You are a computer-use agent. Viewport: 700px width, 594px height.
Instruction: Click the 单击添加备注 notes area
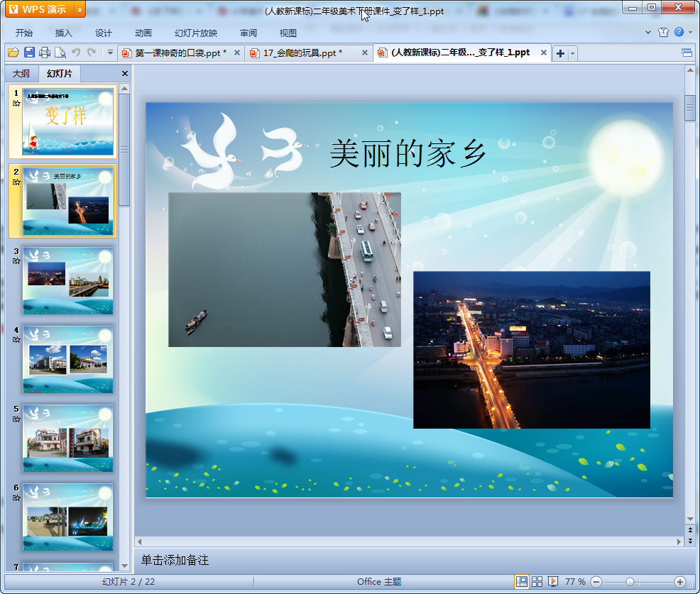pyautogui.click(x=175, y=561)
